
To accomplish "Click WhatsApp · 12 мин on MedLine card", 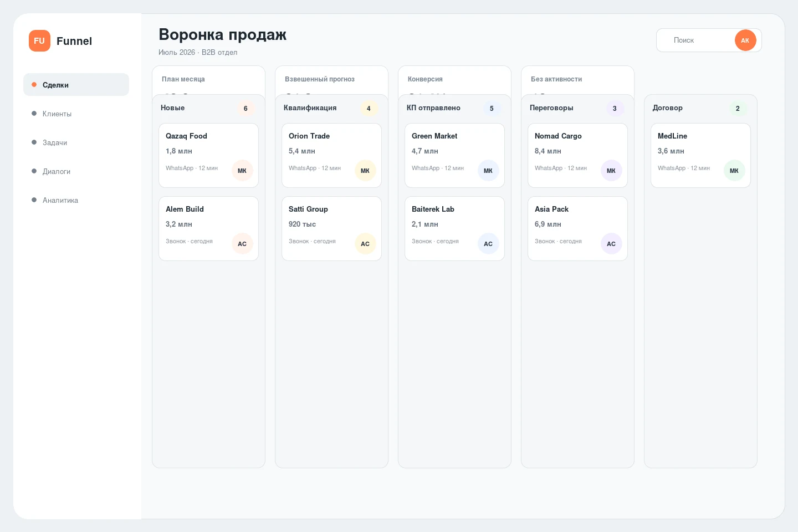I will coord(683,168).
